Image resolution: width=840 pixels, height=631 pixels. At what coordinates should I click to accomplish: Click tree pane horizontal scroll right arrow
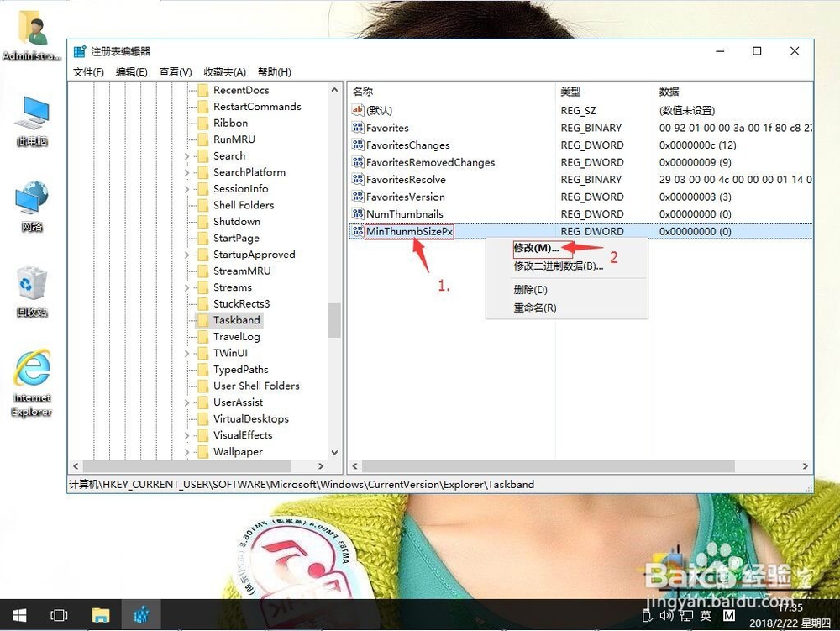tap(321, 466)
